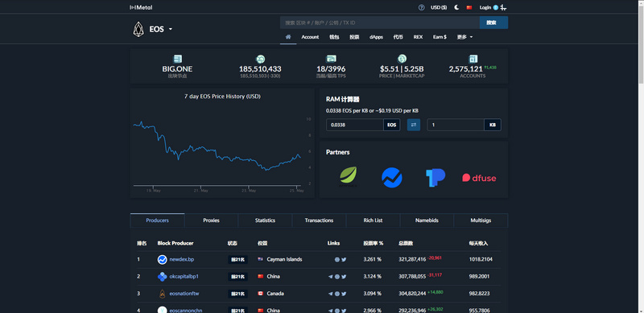Switch to the Rich List tab
Screen dimensions: 644x313
click(373, 220)
